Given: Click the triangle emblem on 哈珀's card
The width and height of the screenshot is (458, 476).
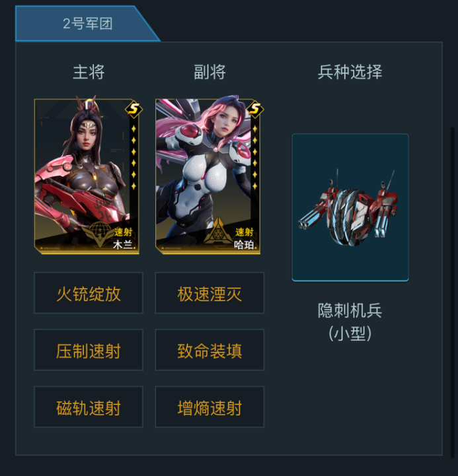Looking at the screenshot, I should (x=217, y=231).
